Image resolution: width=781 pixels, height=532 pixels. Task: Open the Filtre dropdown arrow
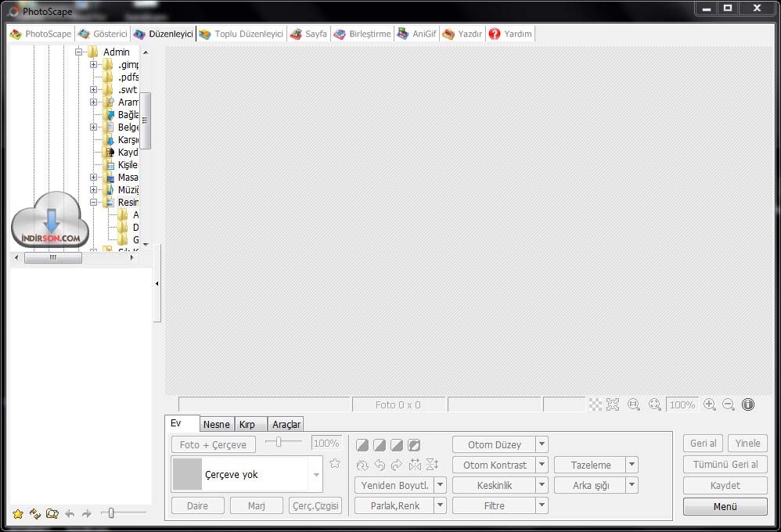tap(542, 505)
